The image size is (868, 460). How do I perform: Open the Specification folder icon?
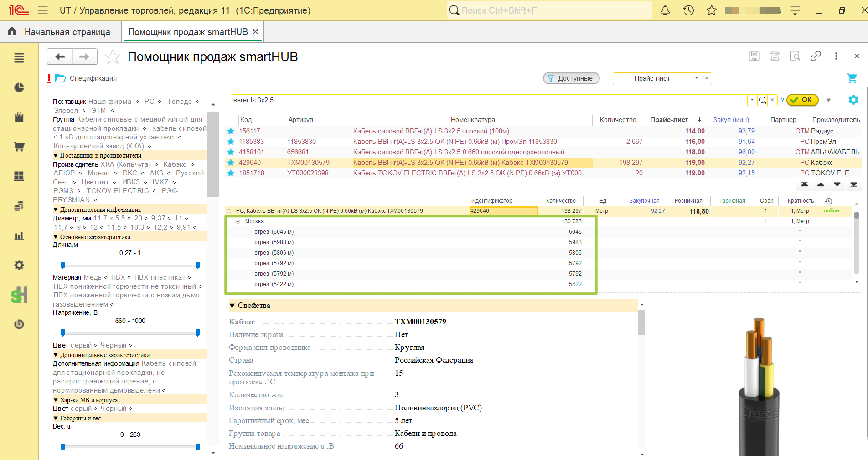pos(60,78)
